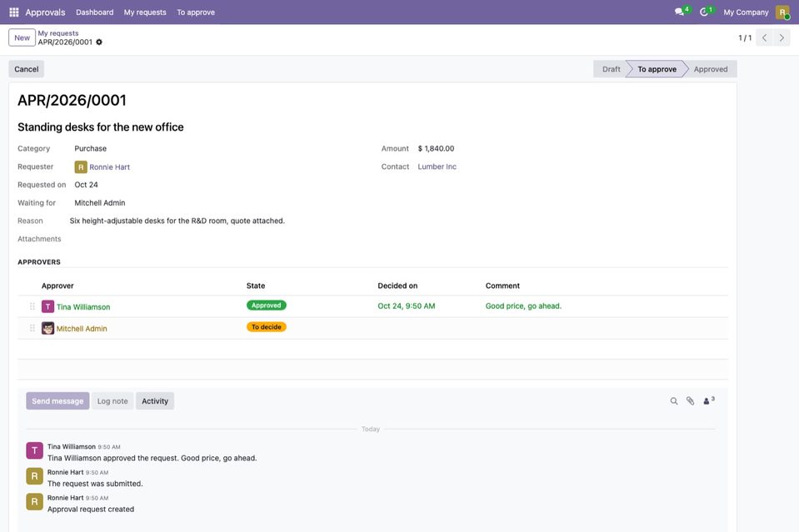Click the Cancel button

[x=27, y=69]
